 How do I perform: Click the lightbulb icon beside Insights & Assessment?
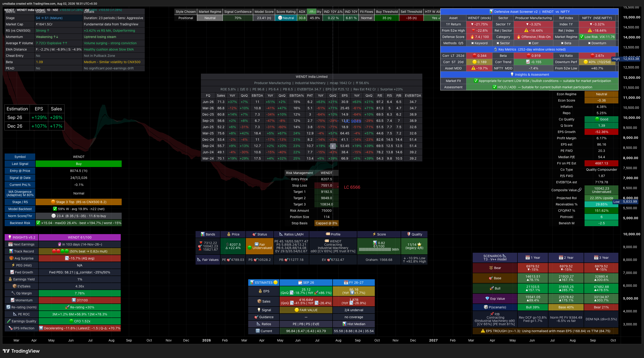coord(512,74)
